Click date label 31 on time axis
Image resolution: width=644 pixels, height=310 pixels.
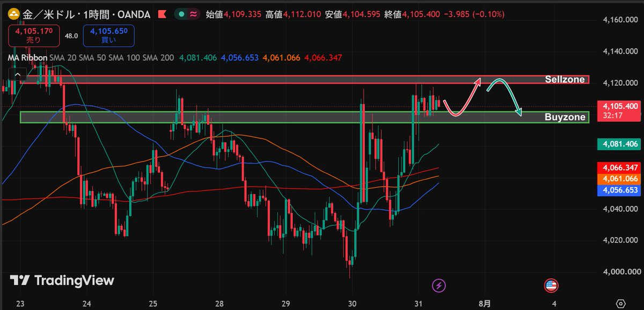(419, 304)
